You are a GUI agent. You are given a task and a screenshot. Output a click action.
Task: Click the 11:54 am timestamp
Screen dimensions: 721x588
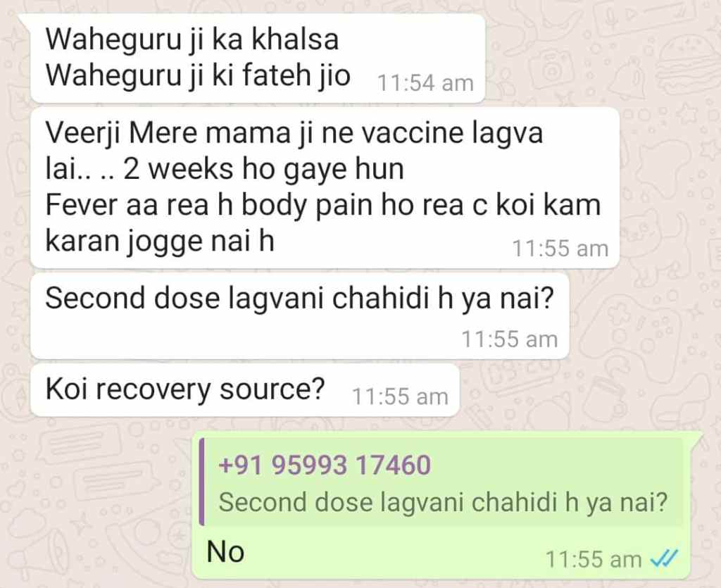coord(425,83)
